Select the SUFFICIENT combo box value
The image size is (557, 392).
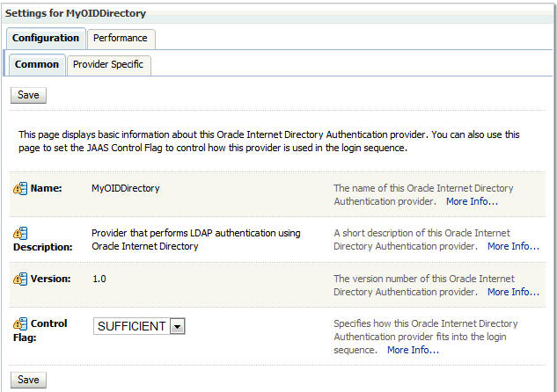coord(139,326)
